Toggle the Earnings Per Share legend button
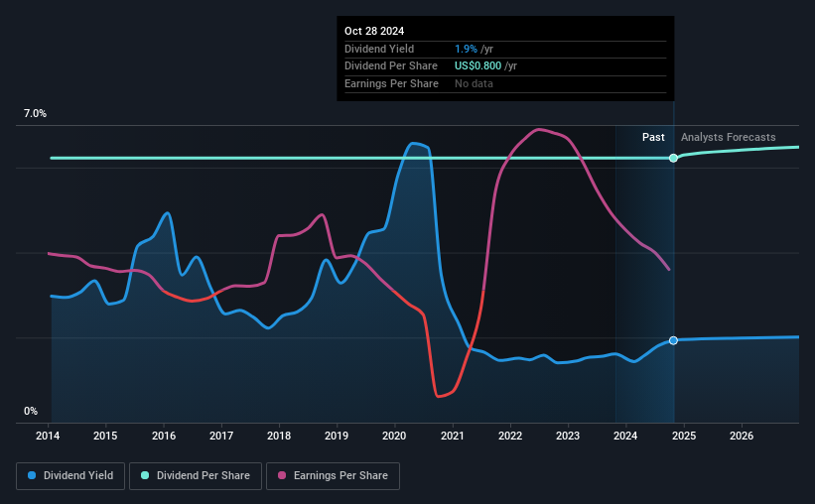 [x=333, y=475]
